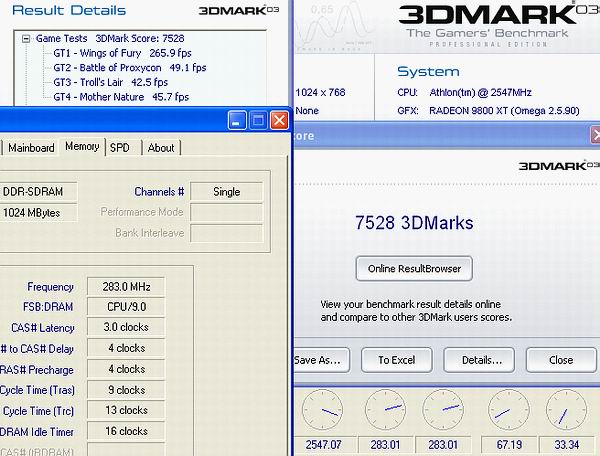
Task: Select GT4 - Mother Nature result
Action: 121,97
